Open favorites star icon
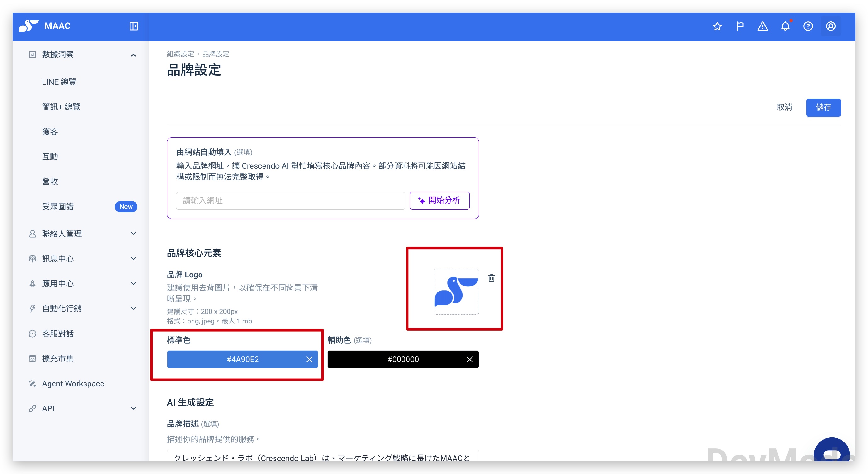Image resolution: width=868 pixels, height=474 pixels. 717,26
